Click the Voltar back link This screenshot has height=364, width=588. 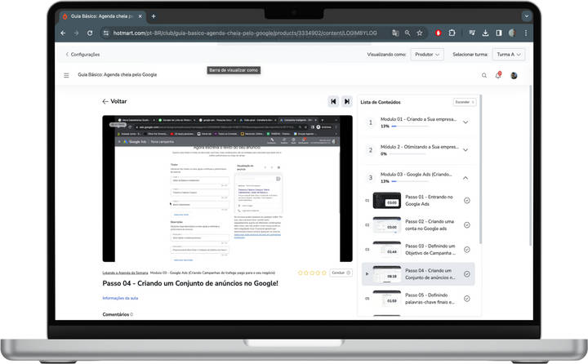[114, 102]
